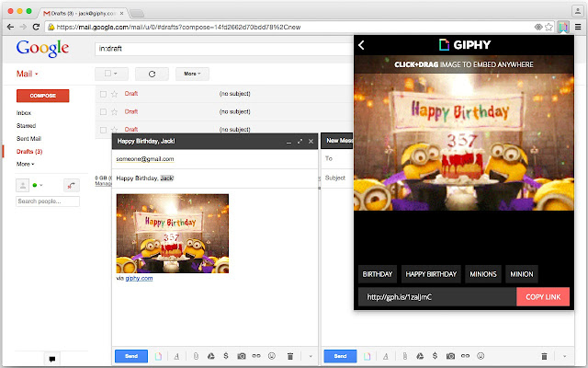Image resolution: width=588 pixels, height=368 pixels.
Task: Open the giphy.com link in email body
Action: tap(139, 278)
